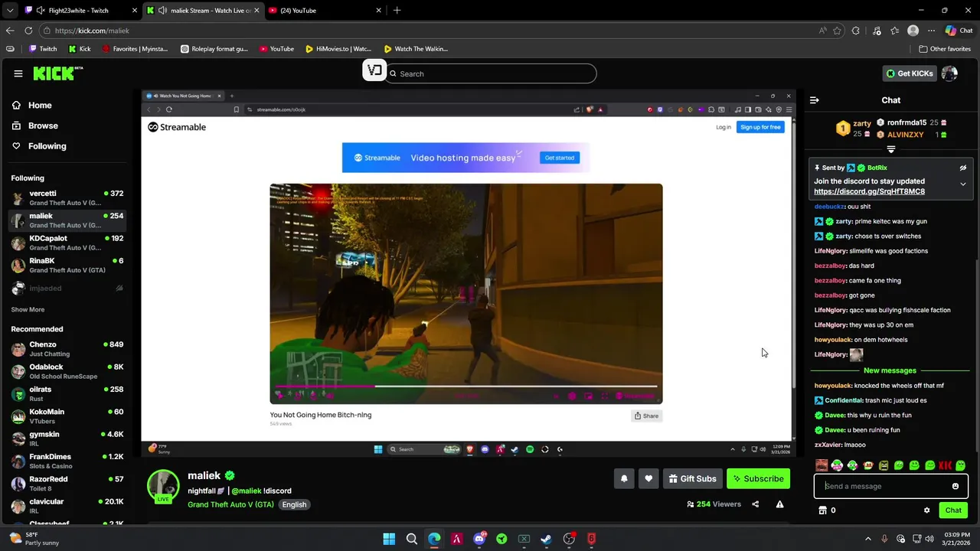Open the discord.gg invite link
The width and height of the screenshot is (980, 551).
[x=869, y=191]
